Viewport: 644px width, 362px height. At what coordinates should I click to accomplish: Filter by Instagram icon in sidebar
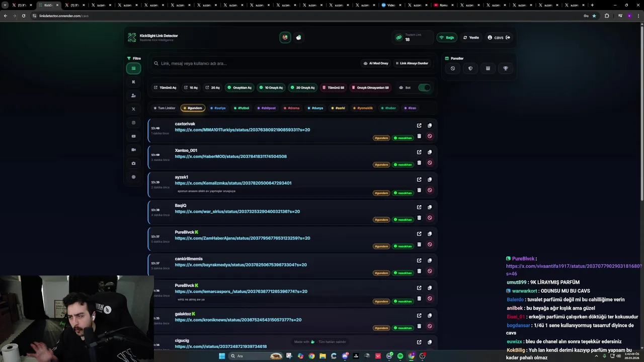[x=133, y=123]
